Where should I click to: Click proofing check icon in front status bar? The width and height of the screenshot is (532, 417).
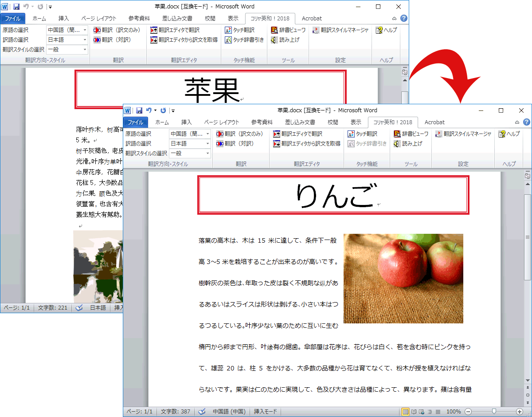[x=202, y=412]
